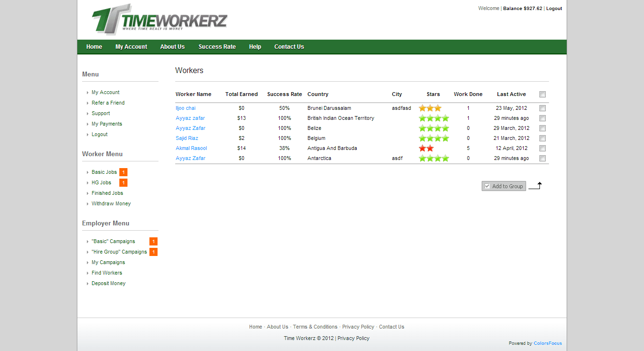Click the green stars for Sajid Riaz
The height and width of the screenshot is (351, 644).
point(434,138)
